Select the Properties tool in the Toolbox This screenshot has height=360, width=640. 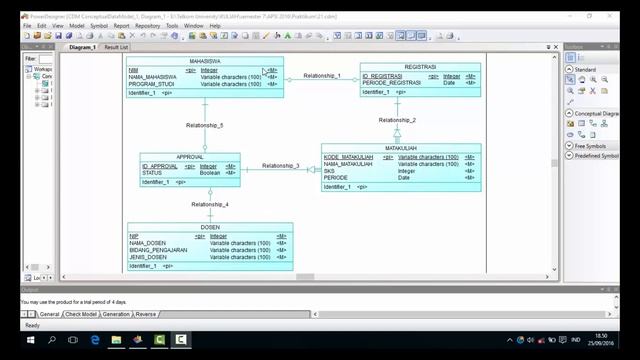tap(582, 91)
